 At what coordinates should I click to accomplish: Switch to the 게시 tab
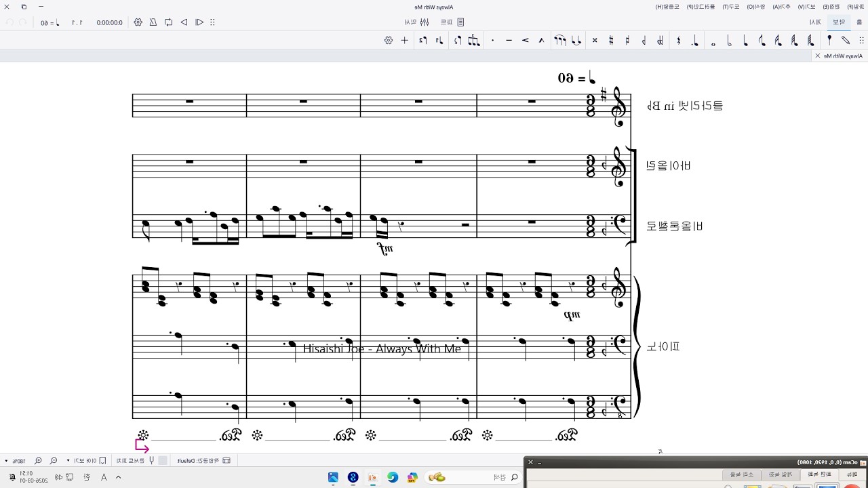click(815, 22)
